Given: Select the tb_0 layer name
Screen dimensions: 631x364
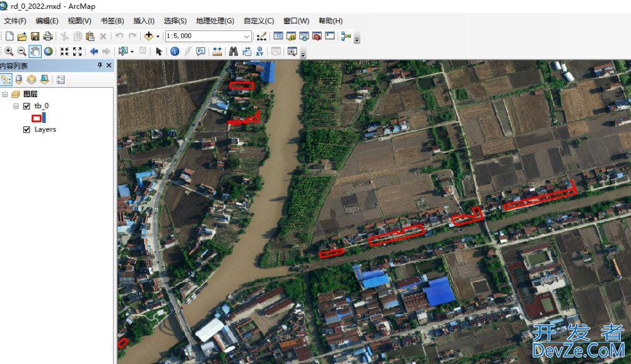Looking at the screenshot, I should point(42,106).
